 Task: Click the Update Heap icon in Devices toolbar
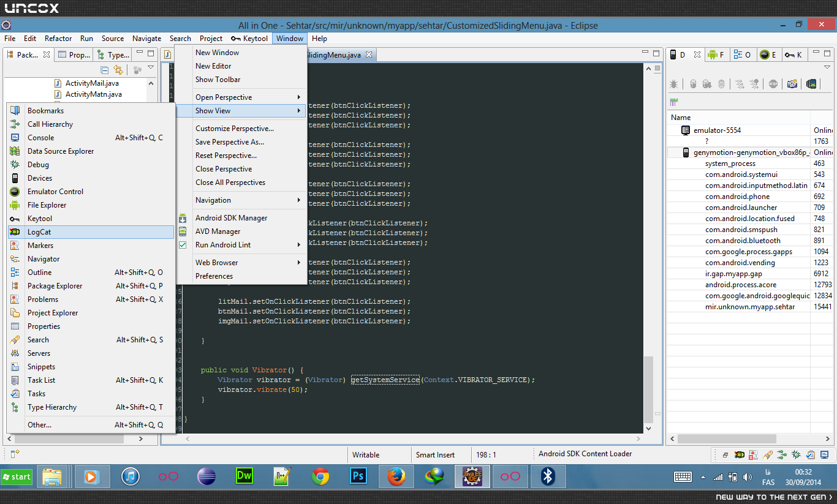[x=693, y=84]
